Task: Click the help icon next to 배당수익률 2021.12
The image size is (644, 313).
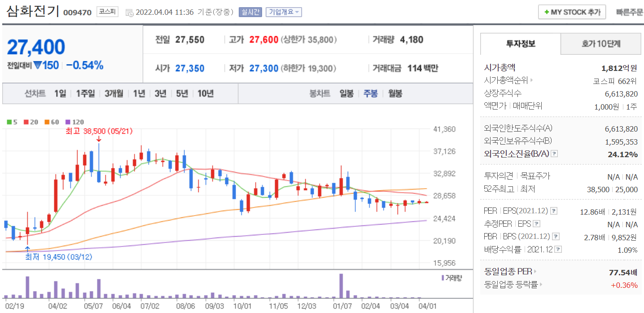Action: 558,250
